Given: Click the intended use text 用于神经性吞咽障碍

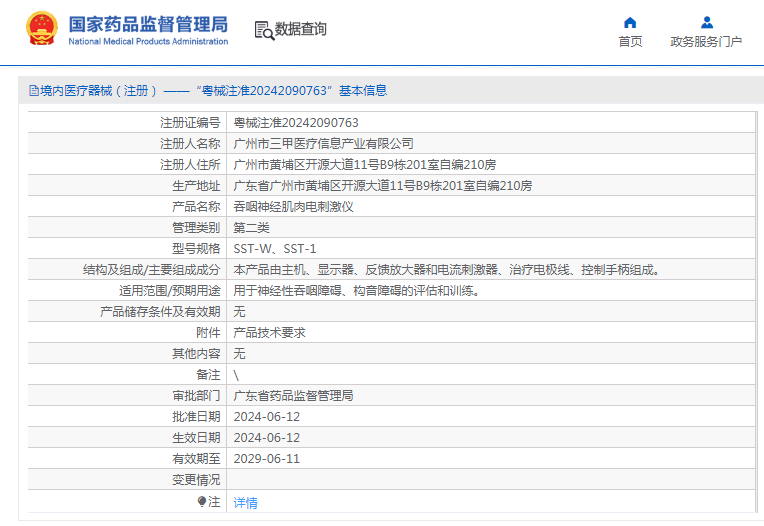Looking at the screenshot, I should [357, 291].
